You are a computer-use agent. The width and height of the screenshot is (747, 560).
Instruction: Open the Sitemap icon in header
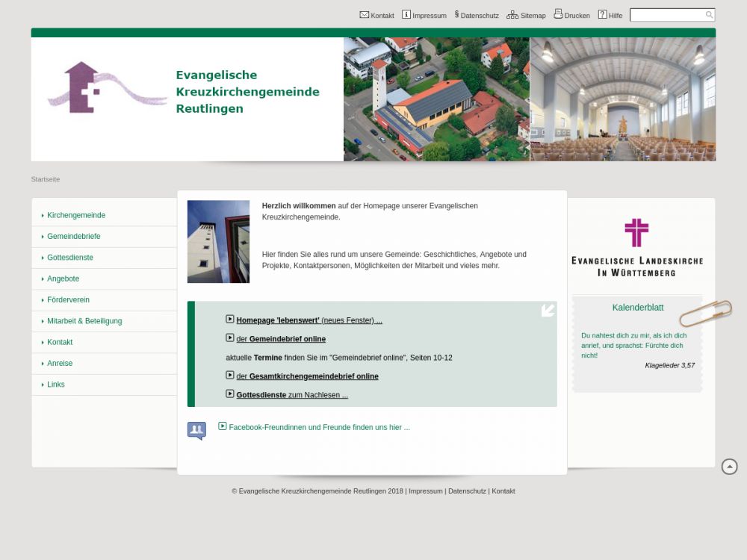(x=512, y=14)
